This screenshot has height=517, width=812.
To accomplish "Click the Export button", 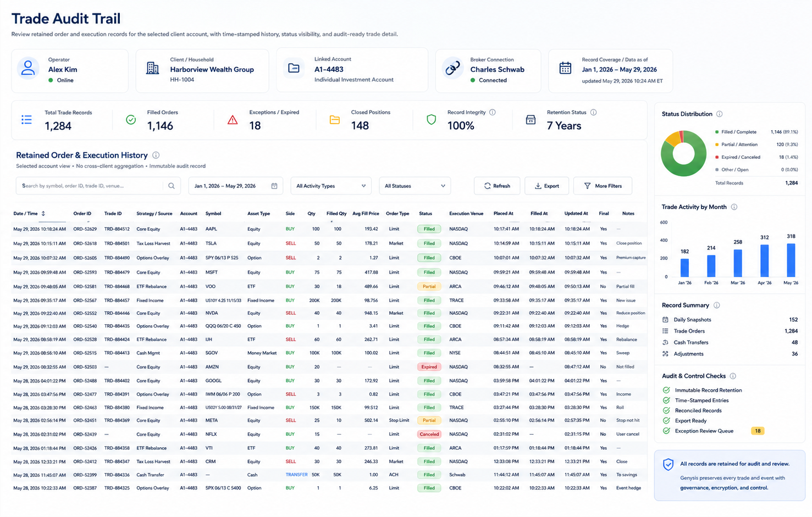I will [546, 186].
